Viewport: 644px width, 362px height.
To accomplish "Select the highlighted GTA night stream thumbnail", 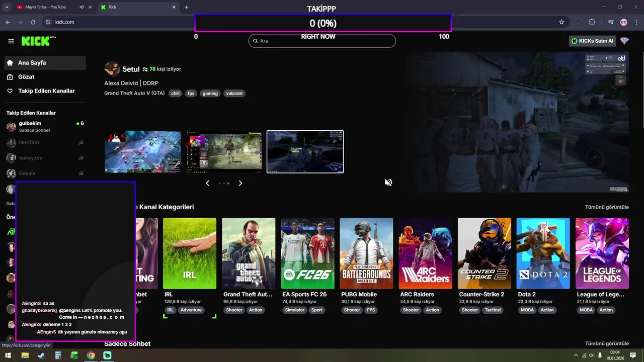I will point(305,152).
